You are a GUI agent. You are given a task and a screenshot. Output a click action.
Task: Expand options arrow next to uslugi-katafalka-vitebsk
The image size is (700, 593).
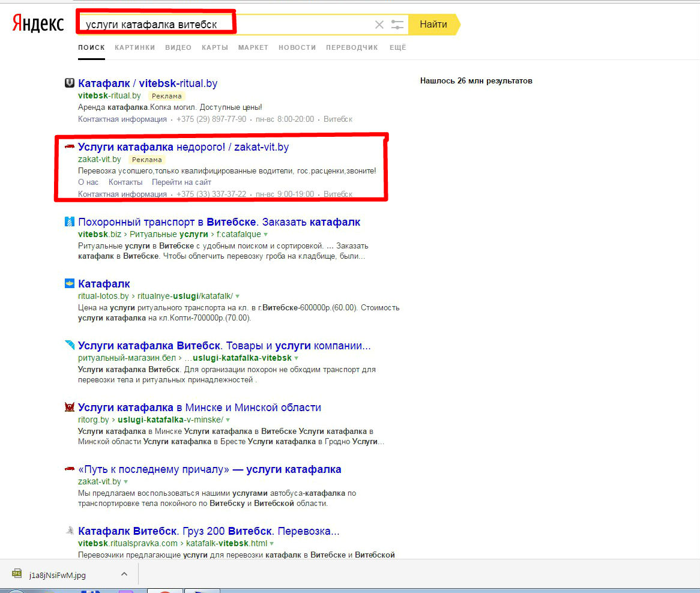click(297, 358)
